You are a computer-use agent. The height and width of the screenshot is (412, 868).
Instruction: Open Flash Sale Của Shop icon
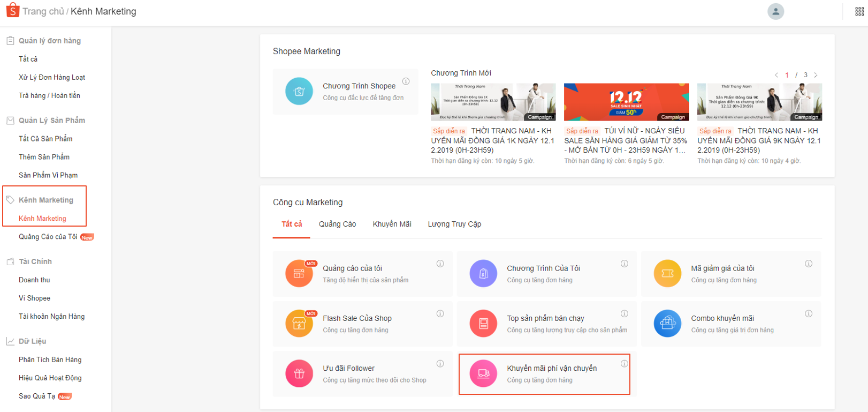pos(299,324)
